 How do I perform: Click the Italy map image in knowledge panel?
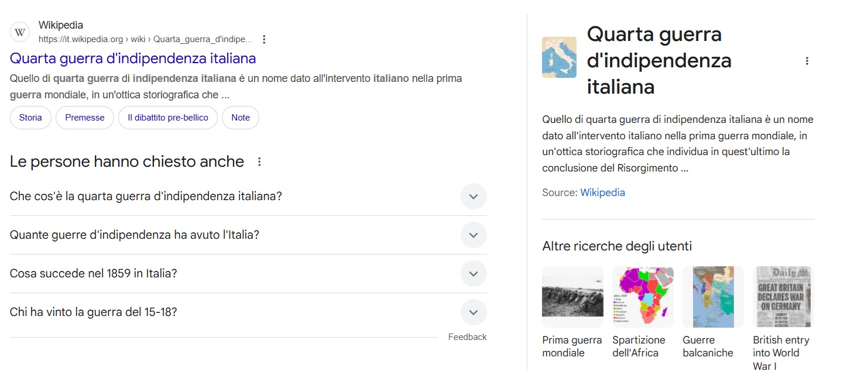click(559, 57)
